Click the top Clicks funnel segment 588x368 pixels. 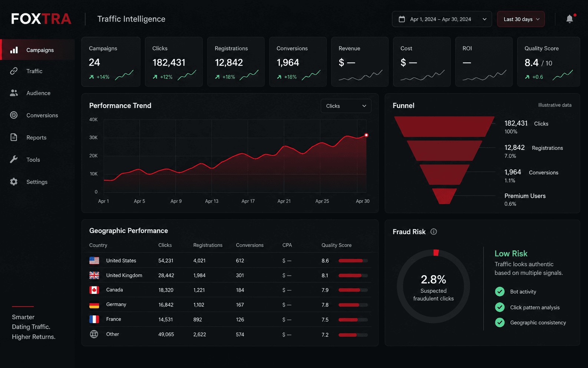[x=444, y=126]
